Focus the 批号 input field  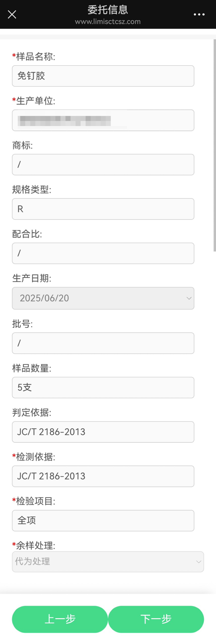[x=103, y=343]
